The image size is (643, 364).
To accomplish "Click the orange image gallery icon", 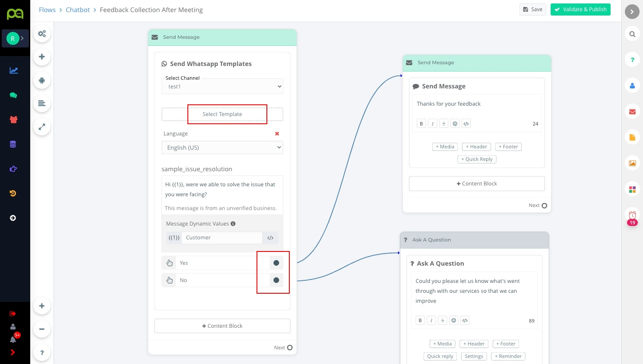I will pos(632,163).
